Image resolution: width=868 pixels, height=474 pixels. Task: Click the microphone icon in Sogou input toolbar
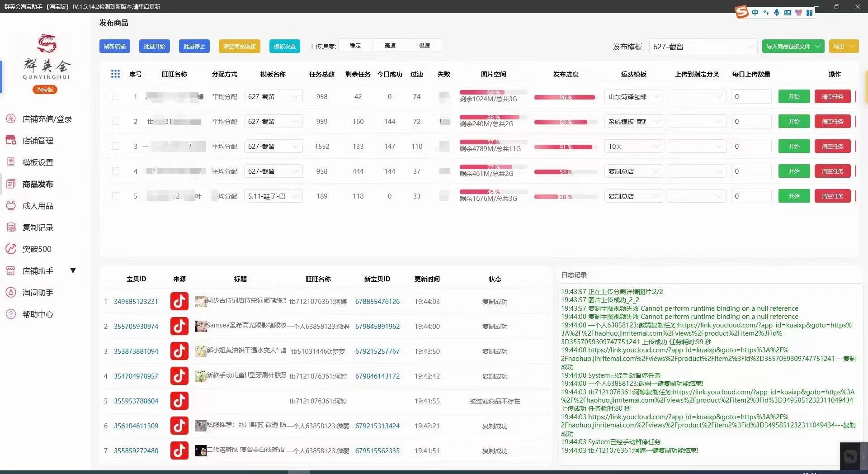click(x=776, y=13)
